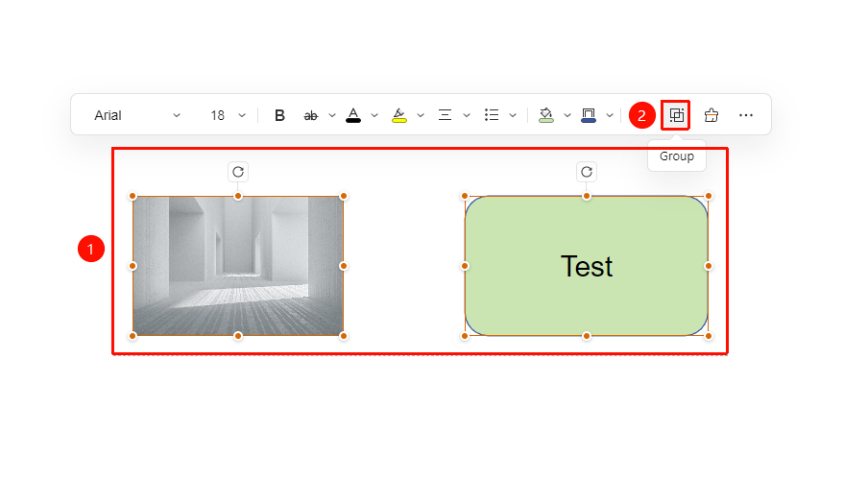The width and height of the screenshot is (868, 504).
Task: Apply blue shape outline color
Action: point(589,115)
